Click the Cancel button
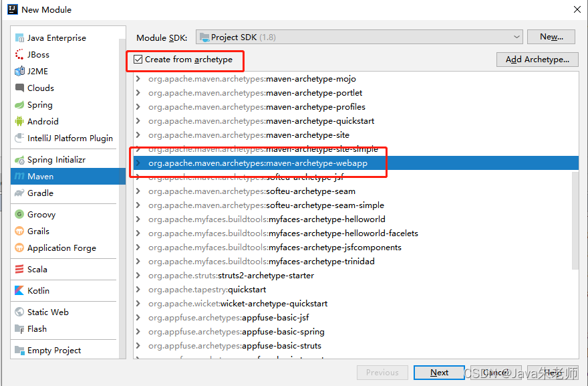The width and height of the screenshot is (588, 386). pos(496,373)
